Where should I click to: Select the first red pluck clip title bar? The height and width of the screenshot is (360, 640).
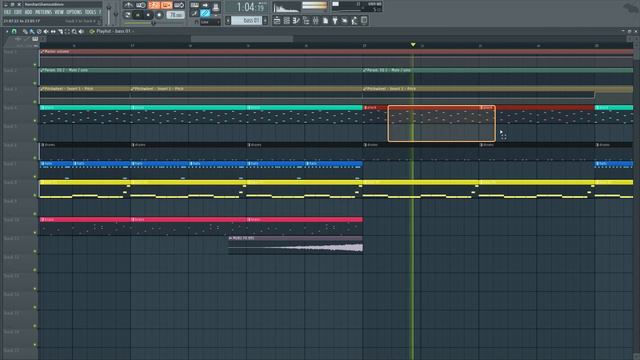421,108
